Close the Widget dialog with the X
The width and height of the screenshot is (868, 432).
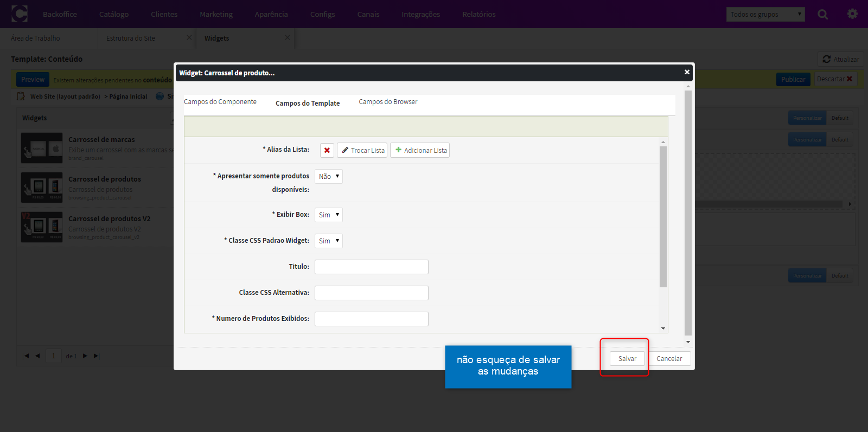click(x=687, y=72)
